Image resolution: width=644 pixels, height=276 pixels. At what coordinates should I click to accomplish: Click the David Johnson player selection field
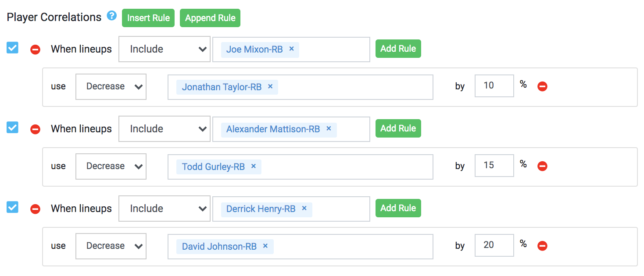click(x=351, y=246)
